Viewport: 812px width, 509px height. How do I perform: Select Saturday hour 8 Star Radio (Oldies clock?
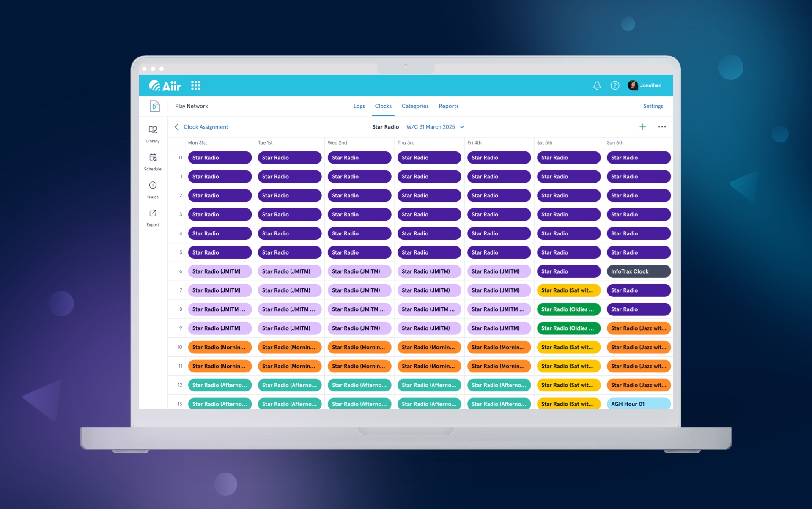click(569, 309)
